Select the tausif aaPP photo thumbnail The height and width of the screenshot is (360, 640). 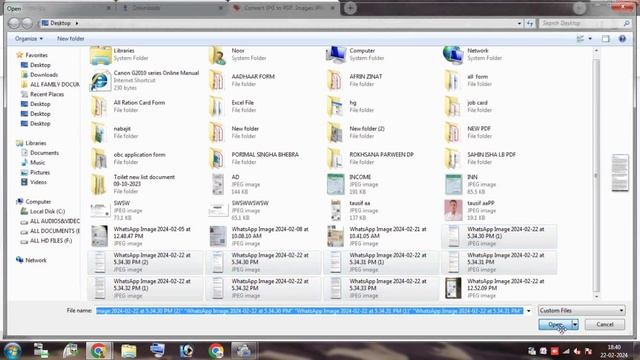click(453, 210)
